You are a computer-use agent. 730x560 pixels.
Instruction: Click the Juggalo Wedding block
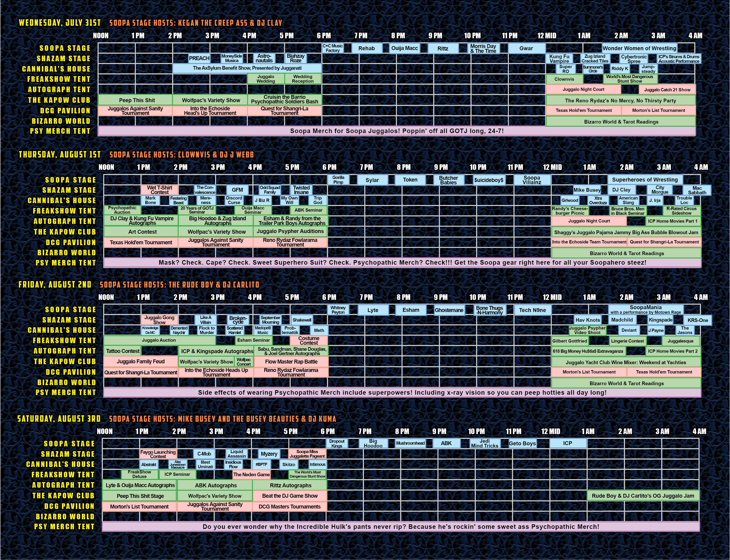tap(266, 79)
